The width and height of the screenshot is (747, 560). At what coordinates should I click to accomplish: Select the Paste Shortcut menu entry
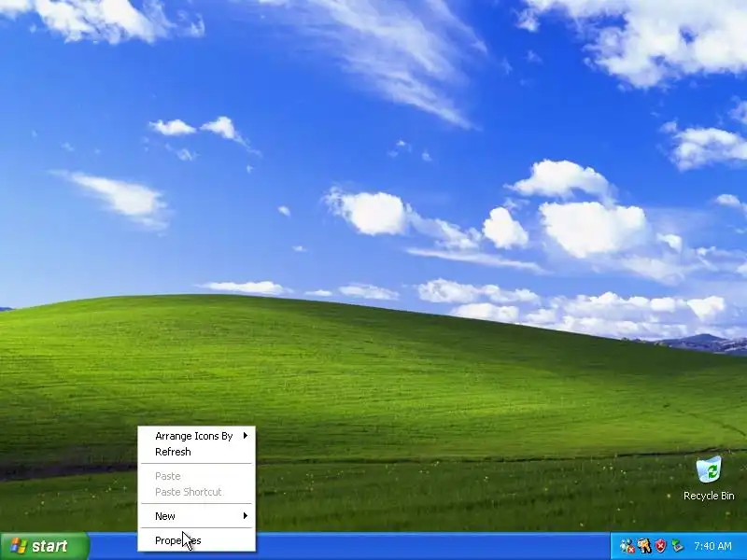coord(197,492)
